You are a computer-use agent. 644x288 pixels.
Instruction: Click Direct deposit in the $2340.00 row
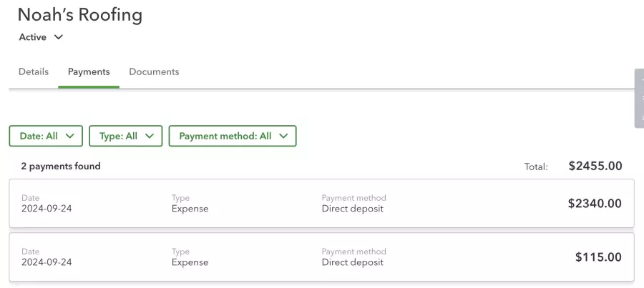point(352,209)
